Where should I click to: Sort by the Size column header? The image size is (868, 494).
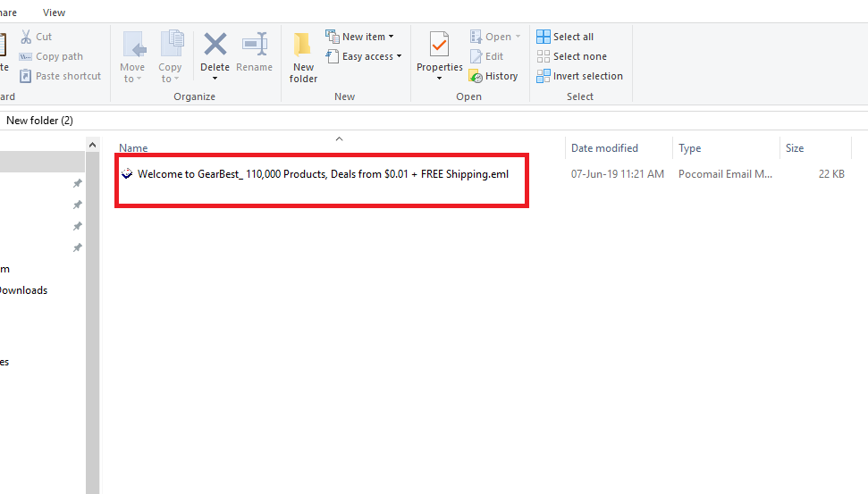[795, 148]
